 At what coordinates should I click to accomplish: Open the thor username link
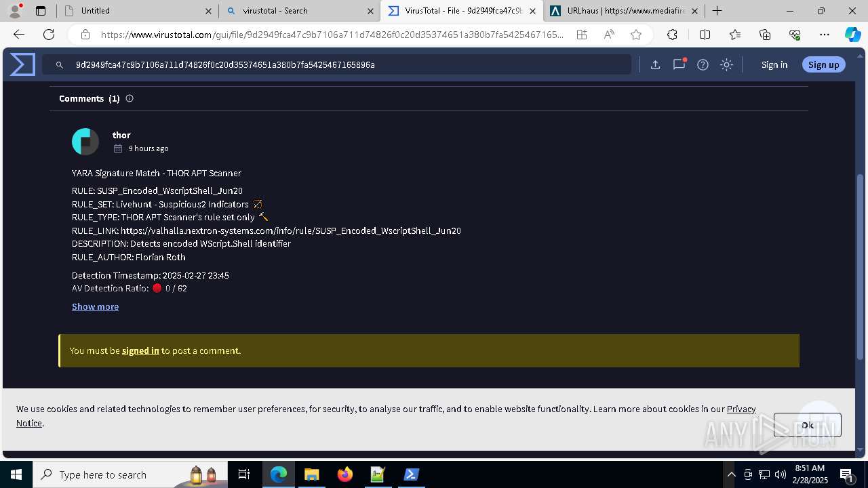[121, 135]
